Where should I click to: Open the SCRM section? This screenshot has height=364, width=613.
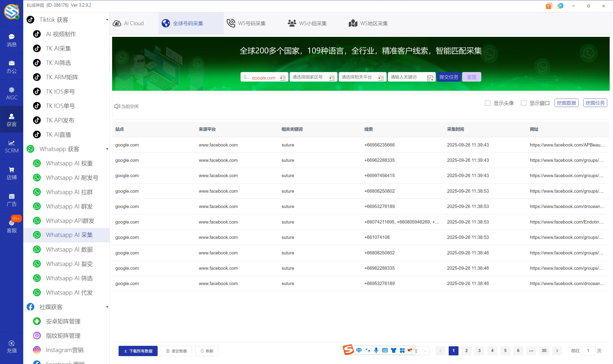click(11, 146)
